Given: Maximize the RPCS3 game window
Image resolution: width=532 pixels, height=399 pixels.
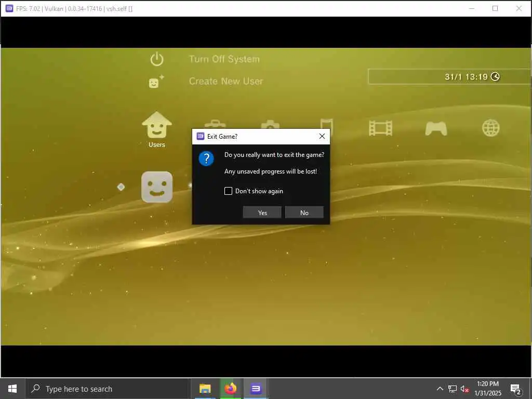Looking at the screenshot, I should click(x=495, y=8).
